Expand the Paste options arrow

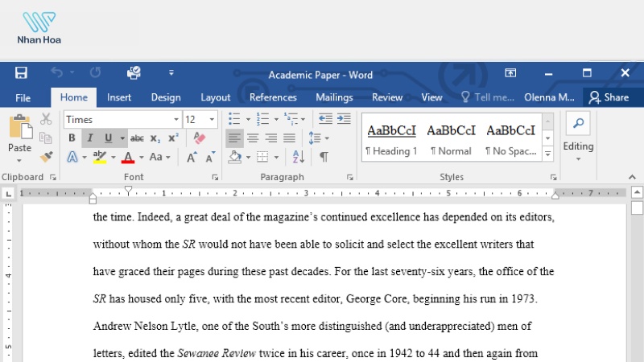coord(19,160)
